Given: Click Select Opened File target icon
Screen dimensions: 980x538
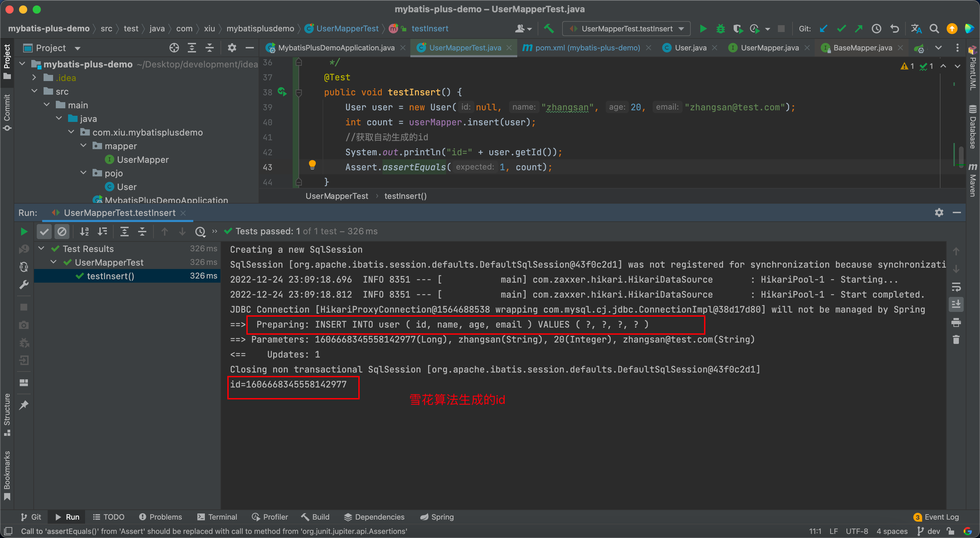Looking at the screenshot, I should click(174, 48).
